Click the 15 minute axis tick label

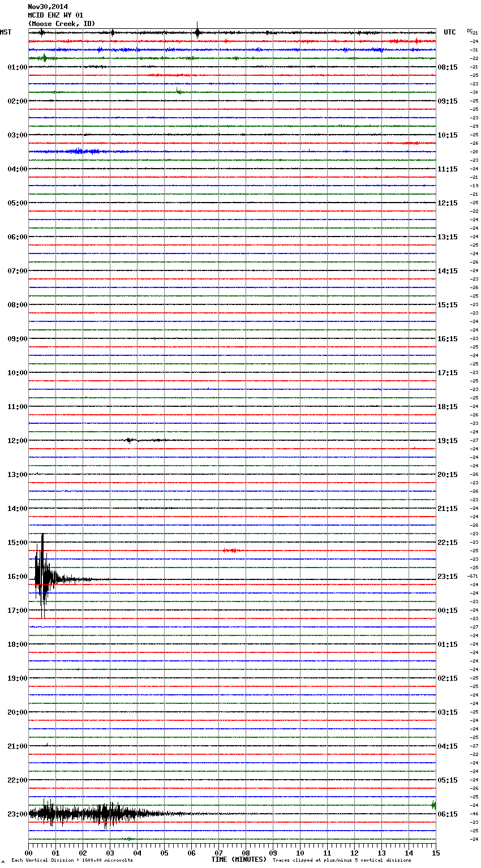435,853
